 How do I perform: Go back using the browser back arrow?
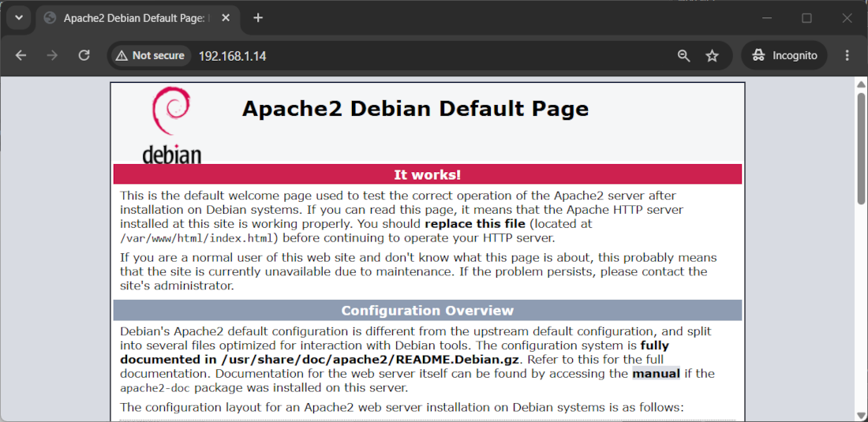(x=21, y=55)
